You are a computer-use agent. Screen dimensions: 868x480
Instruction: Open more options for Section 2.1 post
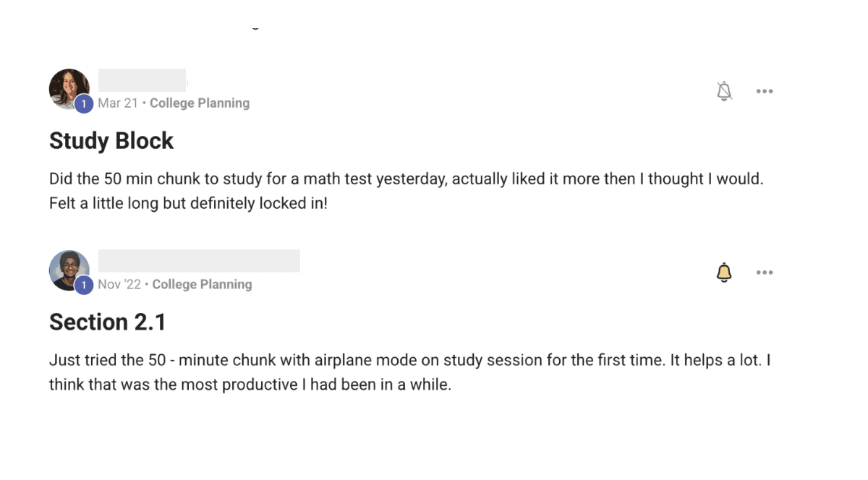[765, 273]
